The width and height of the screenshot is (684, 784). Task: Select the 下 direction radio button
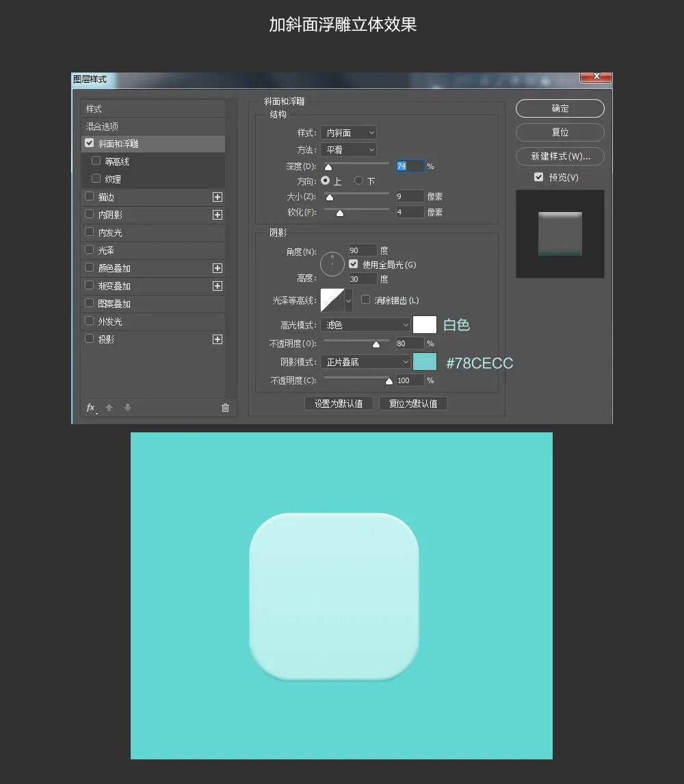[x=358, y=181]
